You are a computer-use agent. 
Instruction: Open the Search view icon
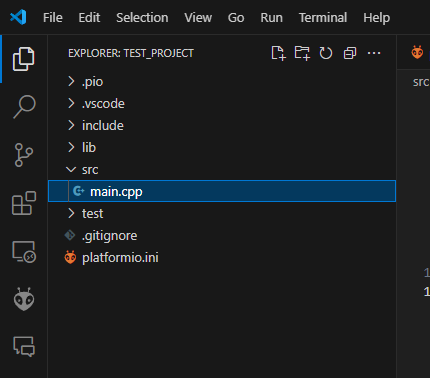(24, 107)
